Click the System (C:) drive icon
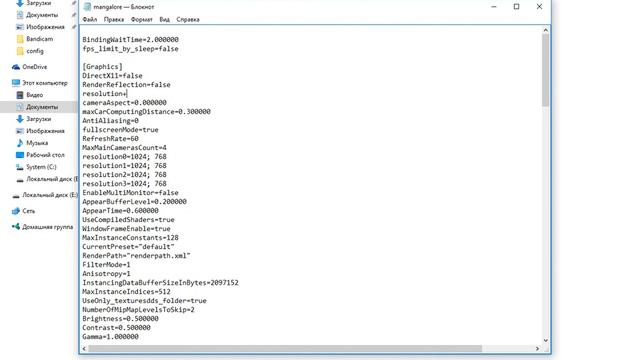 coord(20,167)
